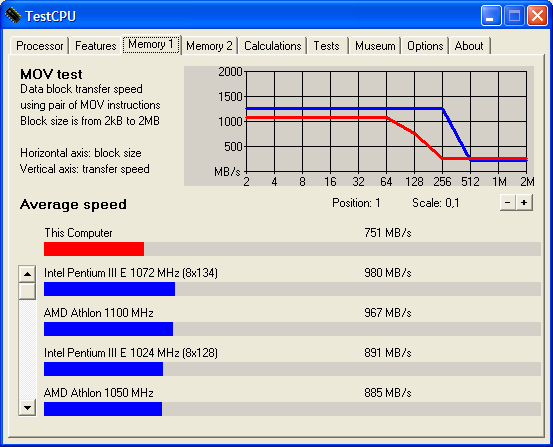Image resolution: width=553 pixels, height=447 pixels.
Task: Click 'Vertical axis: transfer speed' text
Action: click(85, 169)
